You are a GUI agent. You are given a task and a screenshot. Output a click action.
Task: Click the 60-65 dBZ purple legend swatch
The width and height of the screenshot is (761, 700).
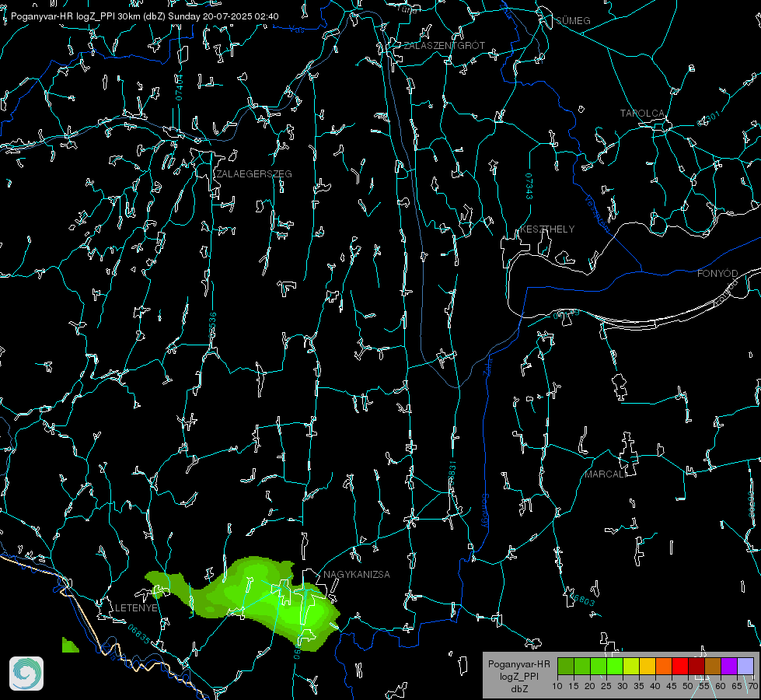pos(729,666)
